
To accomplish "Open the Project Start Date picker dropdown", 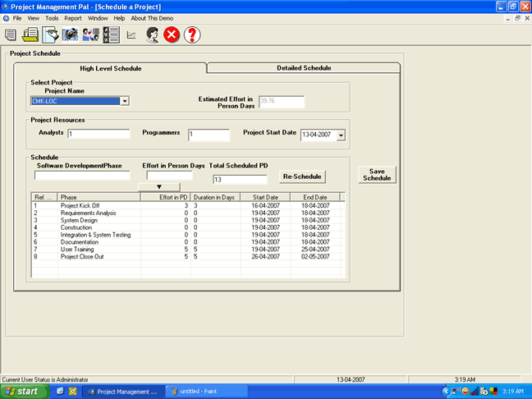I will [x=341, y=135].
